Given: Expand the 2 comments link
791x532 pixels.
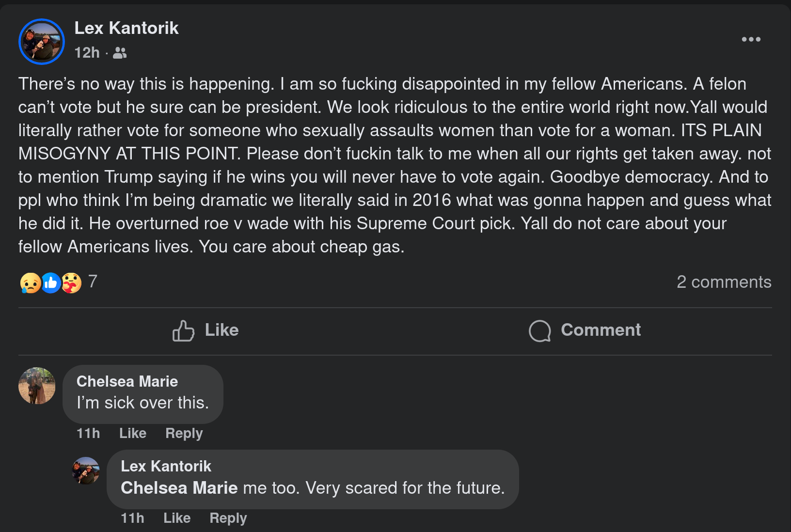Looking at the screenshot, I should (x=724, y=282).
